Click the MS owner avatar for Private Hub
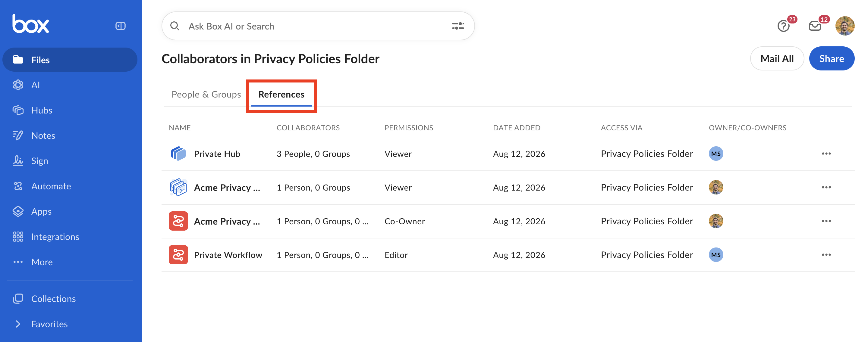 [716, 154]
